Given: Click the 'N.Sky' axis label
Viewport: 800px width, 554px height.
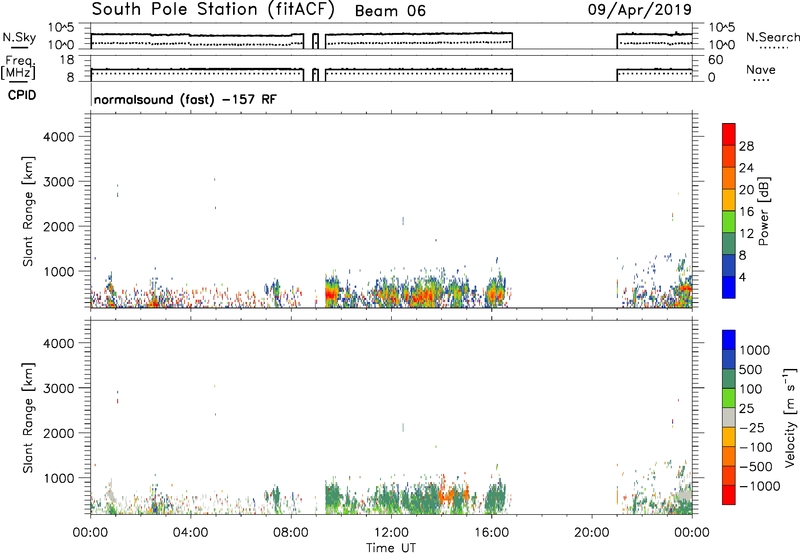Looking at the screenshot, I should click(19, 37).
